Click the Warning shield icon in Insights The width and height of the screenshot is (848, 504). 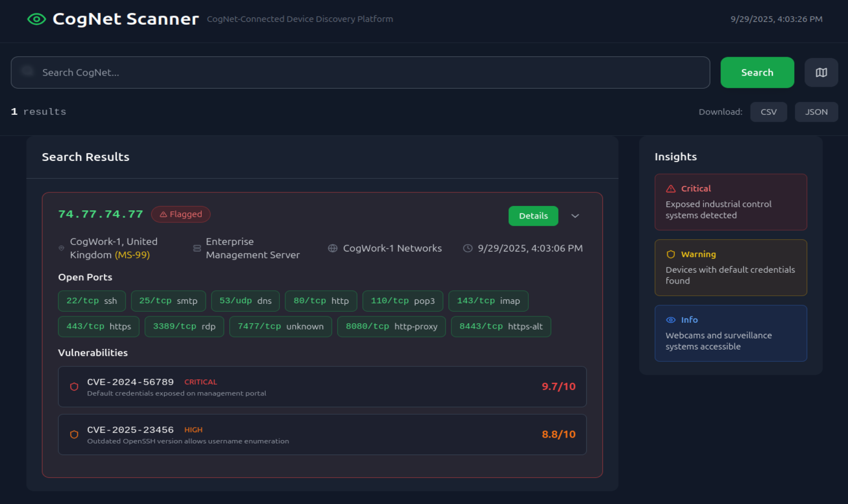pyautogui.click(x=671, y=254)
